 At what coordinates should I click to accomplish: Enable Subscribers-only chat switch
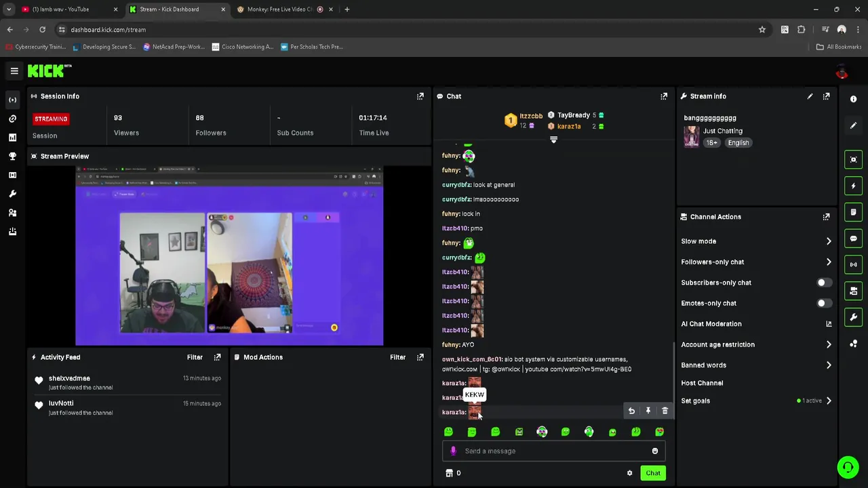coord(823,283)
